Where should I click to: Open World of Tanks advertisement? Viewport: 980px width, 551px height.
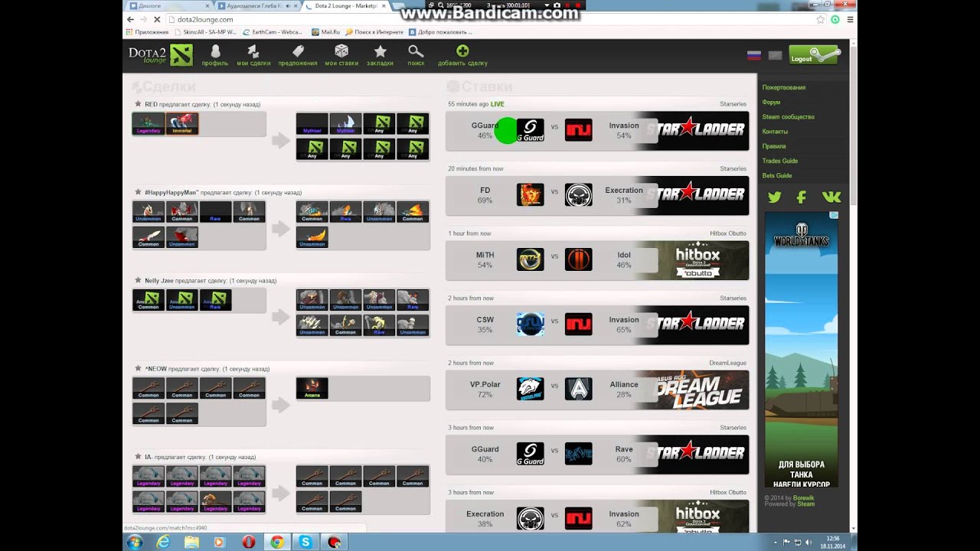click(x=802, y=350)
